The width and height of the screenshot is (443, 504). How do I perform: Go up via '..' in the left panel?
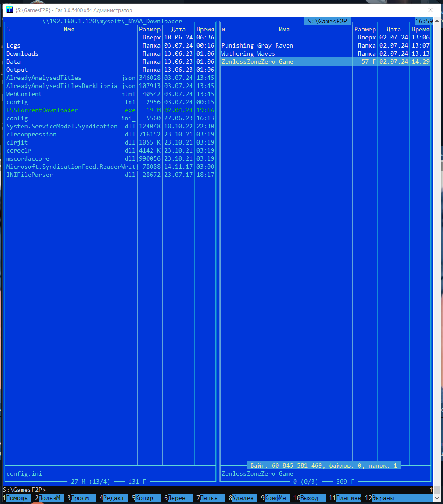point(110,38)
